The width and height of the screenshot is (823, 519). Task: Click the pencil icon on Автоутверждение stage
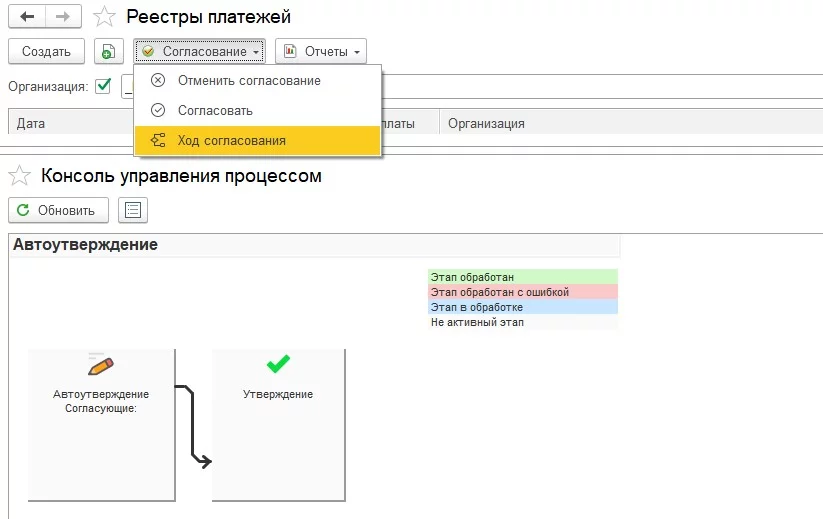coord(101,366)
